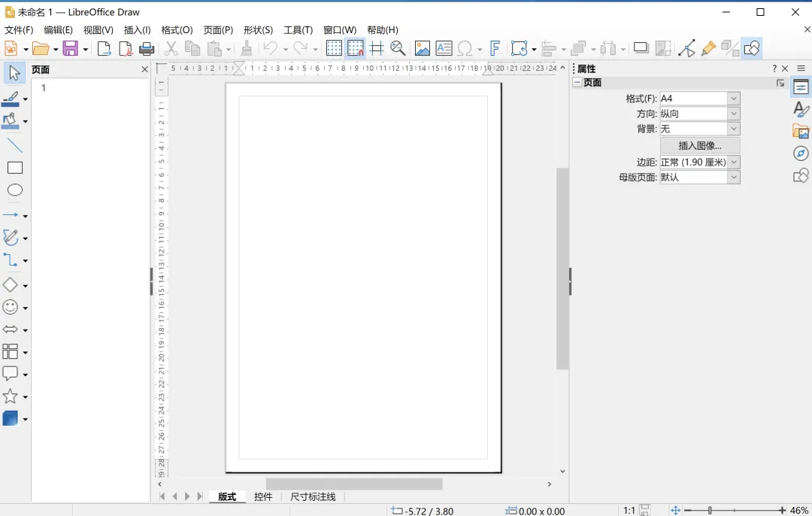Click the Print icon
The width and height of the screenshot is (812, 516).
click(147, 49)
